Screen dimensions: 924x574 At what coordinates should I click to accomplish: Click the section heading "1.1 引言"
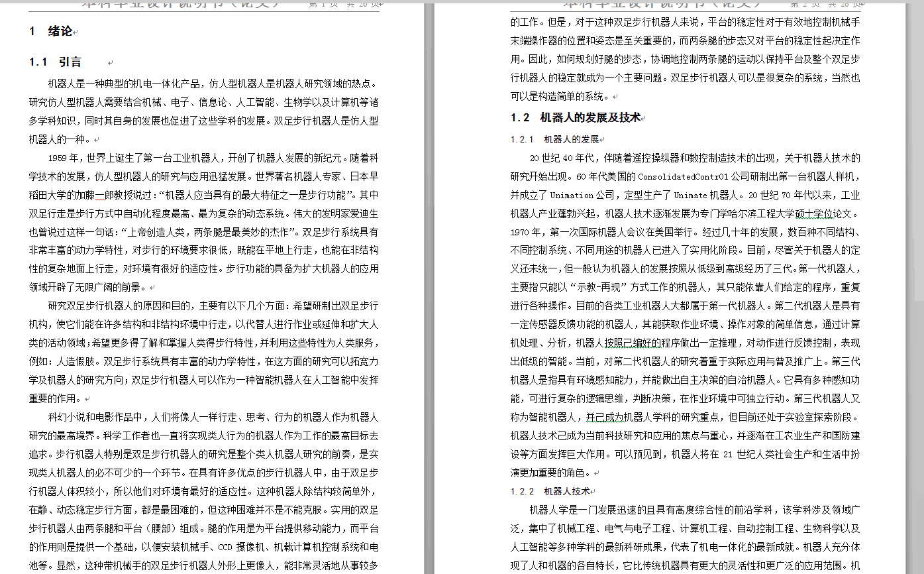tap(56, 62)
